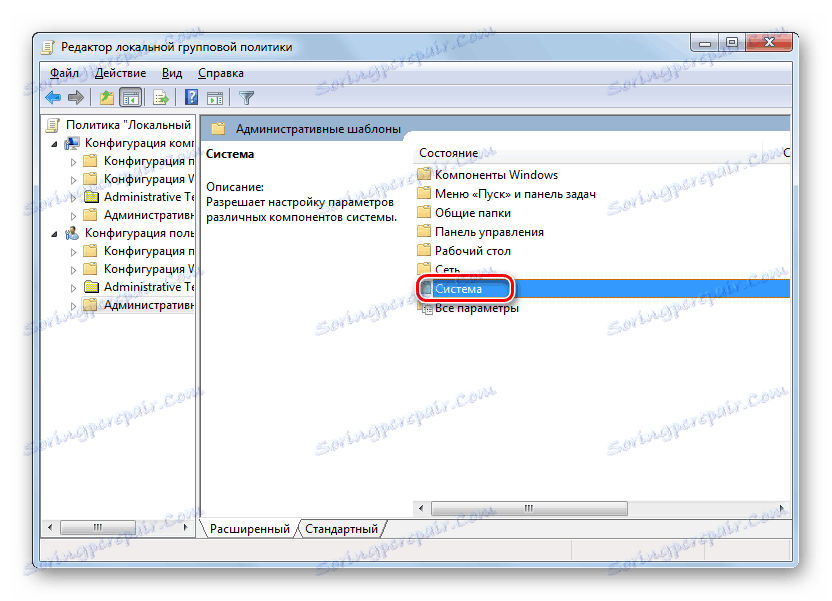Click left arrow of list pane scrollbar
832x601 pixels.
(x=421, y=508)
